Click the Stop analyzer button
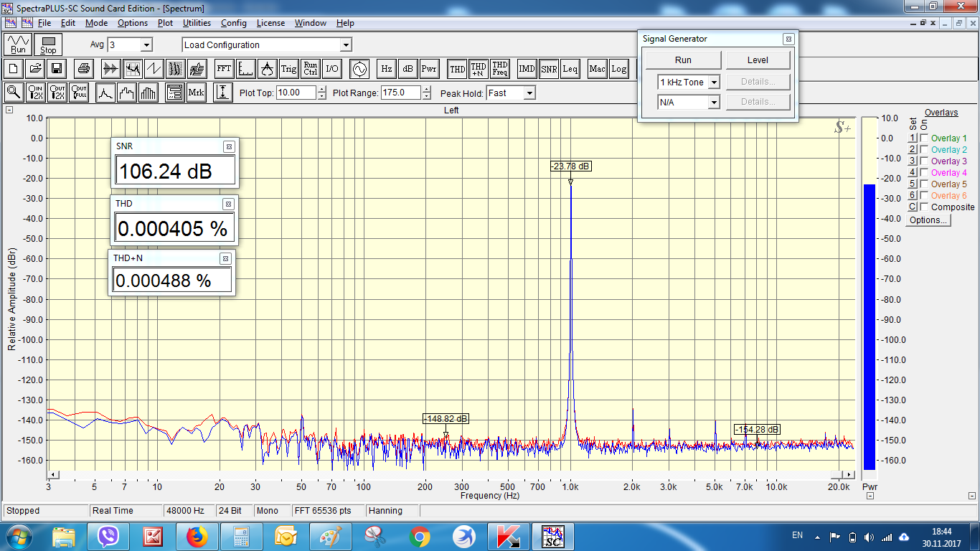The height and width of the screenshot is (551, 980). tap(48, 44)
